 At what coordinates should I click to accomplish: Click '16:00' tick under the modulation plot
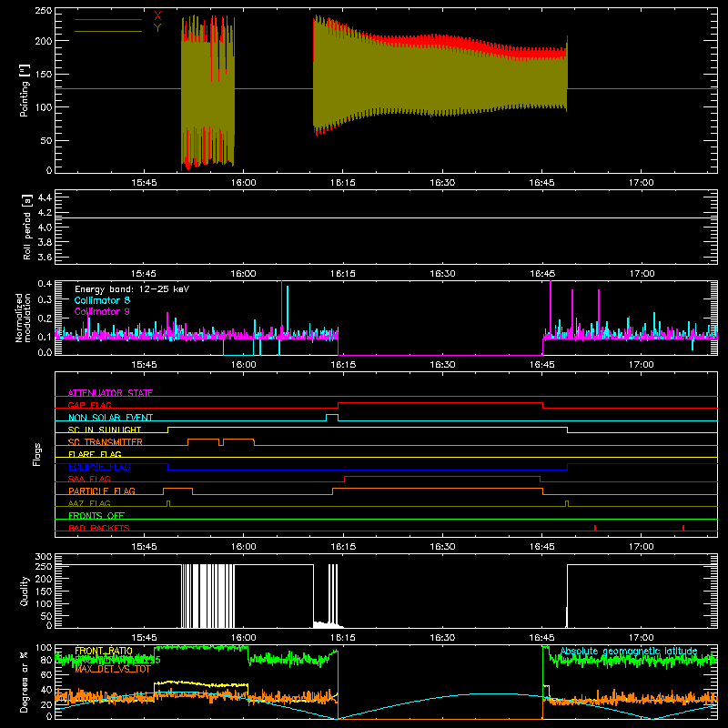pyautogui.click(x=243, y=365)
